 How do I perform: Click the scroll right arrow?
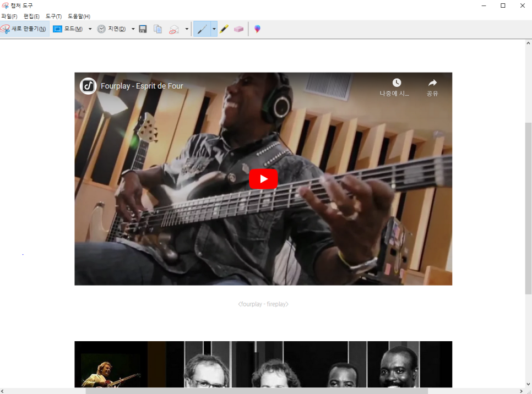coord(522,391)
